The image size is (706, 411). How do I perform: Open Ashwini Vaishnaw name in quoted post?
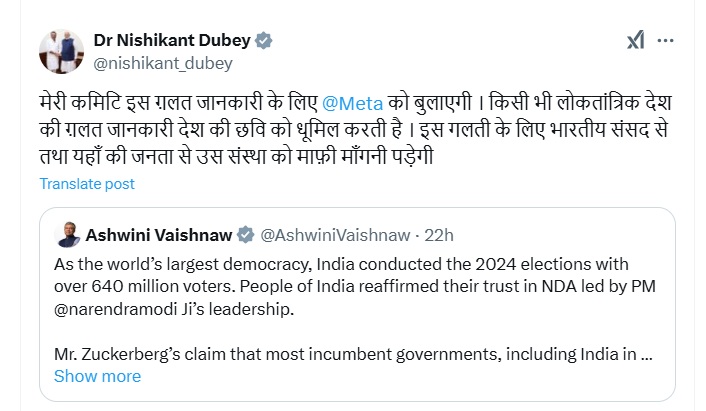coord(158,235)
